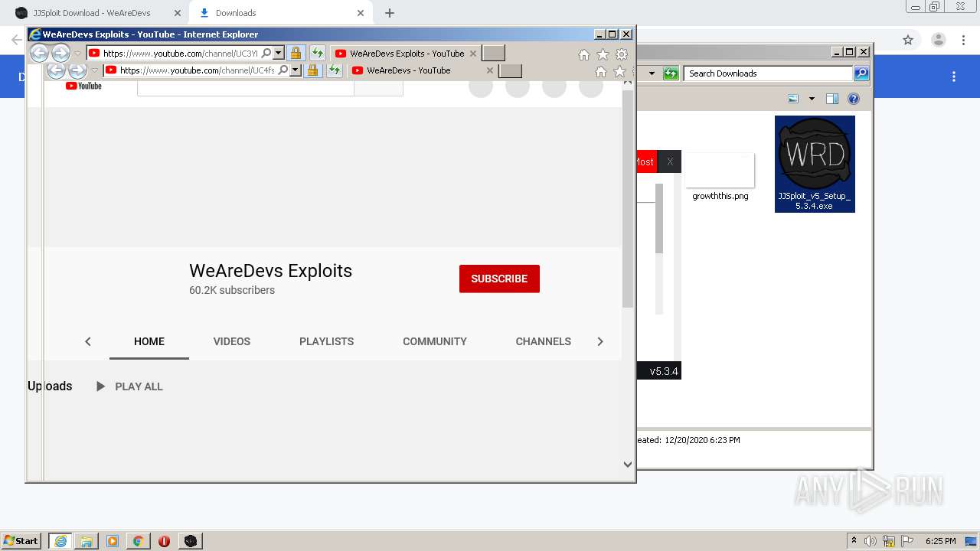This screenshot has height=551, width=980.
Task: Click PLAY ALL for uploads
Action: (x=129, y=386)
